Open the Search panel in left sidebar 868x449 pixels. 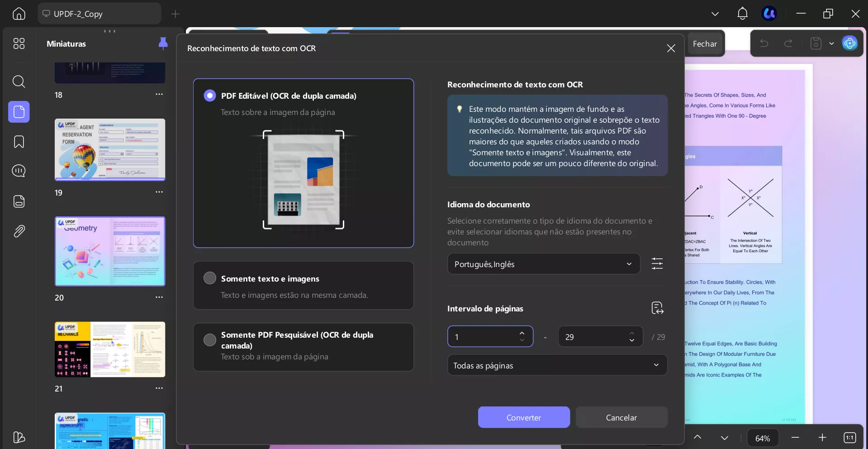[19, 82]
